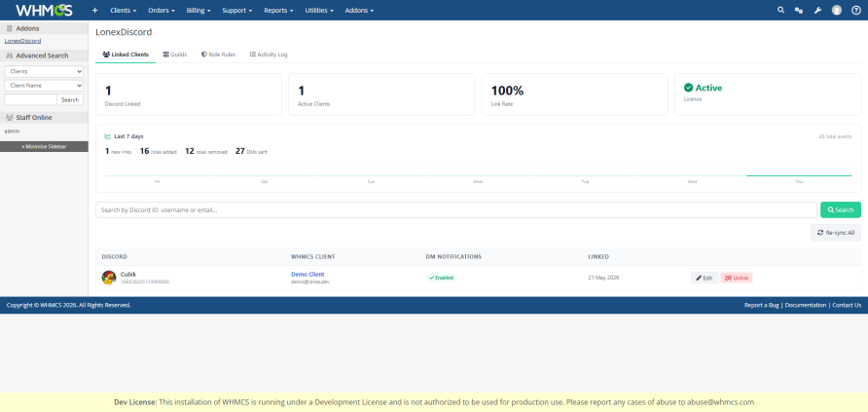Switch to the Guilds tab
The image size is (868, 412).
pos(175,55)
